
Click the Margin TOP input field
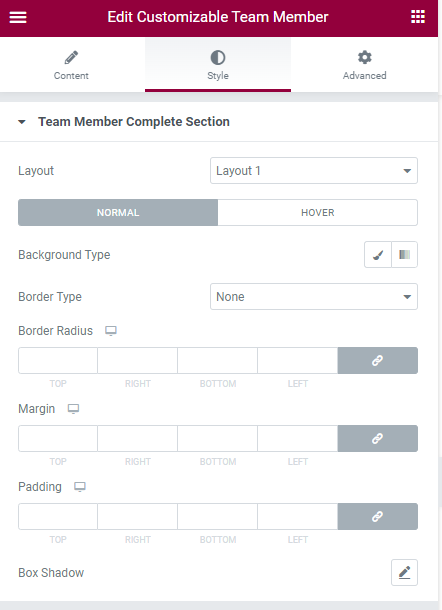58,438
